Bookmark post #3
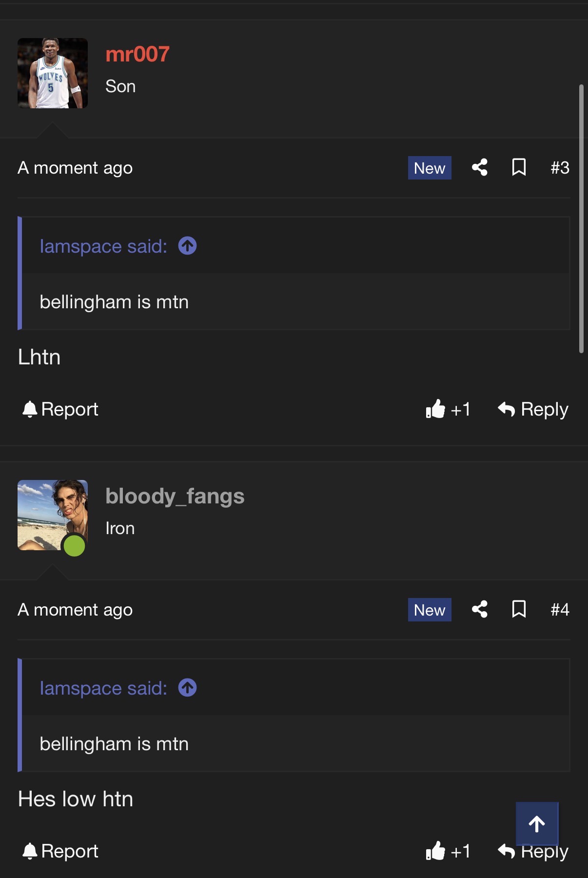 tap(519, 167)
